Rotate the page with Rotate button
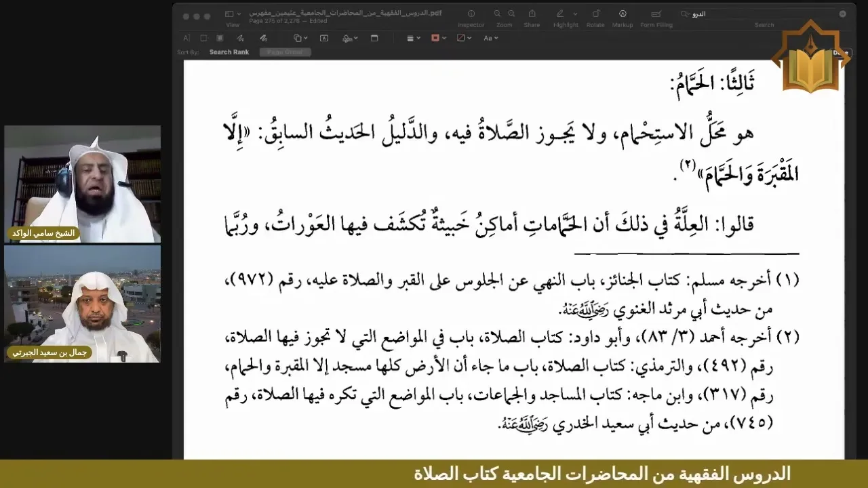This screenshot has height=488, width=868. [x=595, y=14]
